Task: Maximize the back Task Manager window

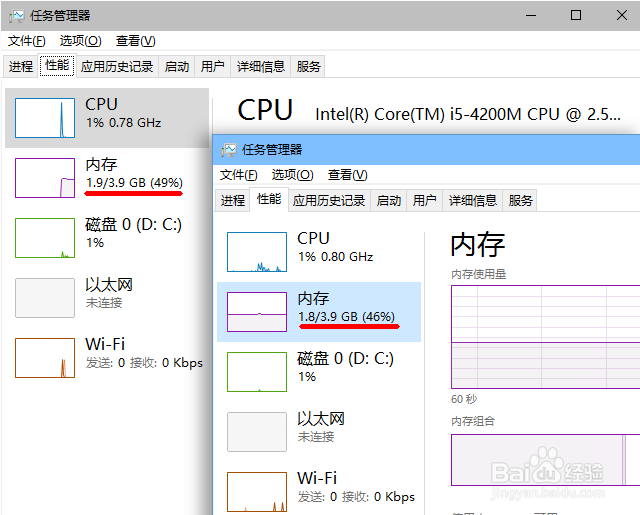Action: 576,16
